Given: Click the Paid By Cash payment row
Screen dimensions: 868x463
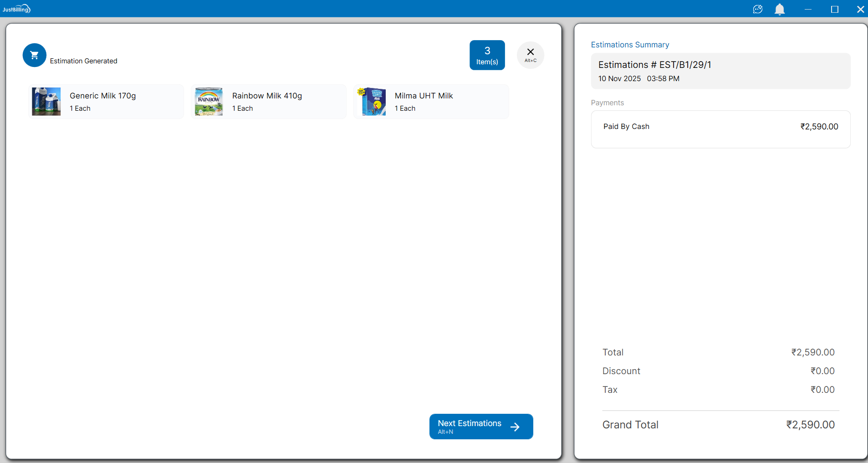Looking at the screenshot, I should 720,127.
